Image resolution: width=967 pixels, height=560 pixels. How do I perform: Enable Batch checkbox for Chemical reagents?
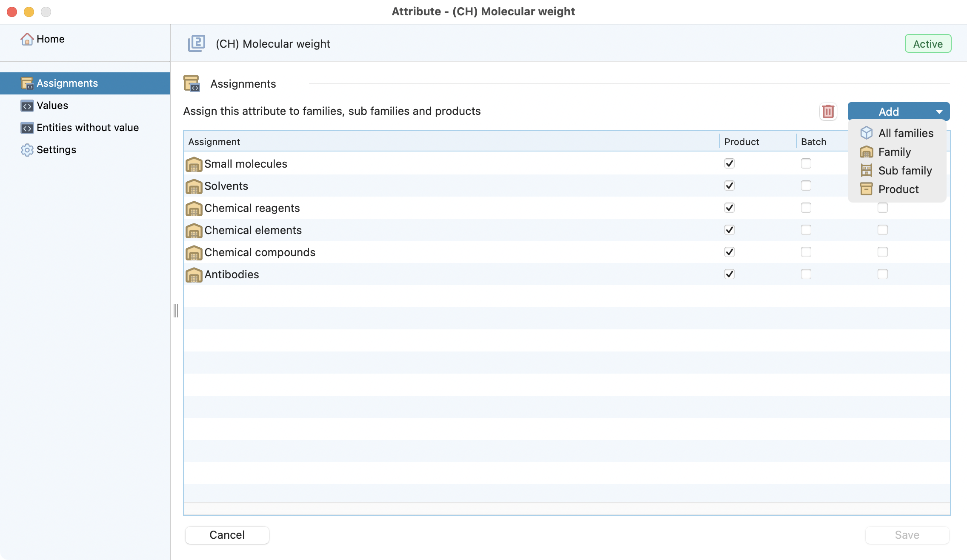[806, 208]
